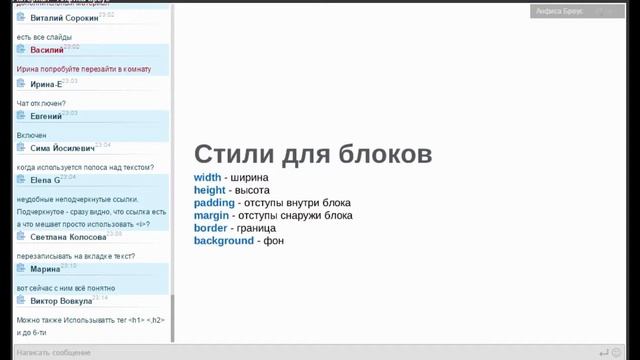Click message 'когда используется полоса над текстом?'

click(x=85, y=167)
